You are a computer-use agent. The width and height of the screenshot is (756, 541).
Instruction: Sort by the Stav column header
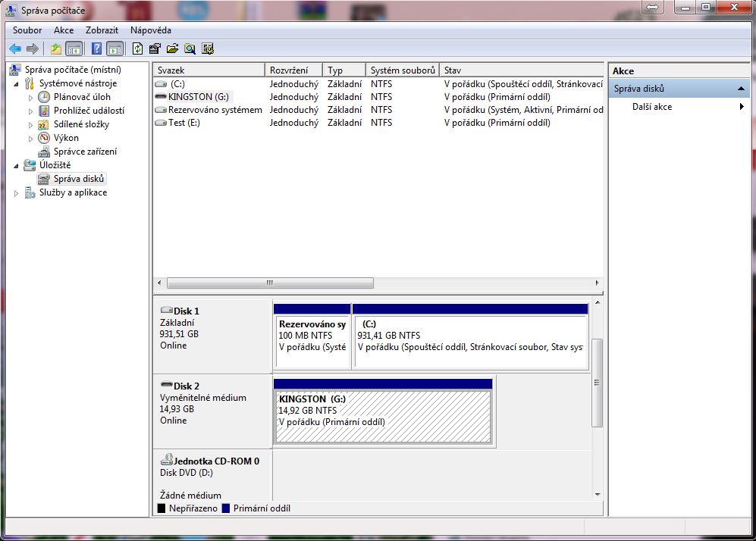point(521,70)
